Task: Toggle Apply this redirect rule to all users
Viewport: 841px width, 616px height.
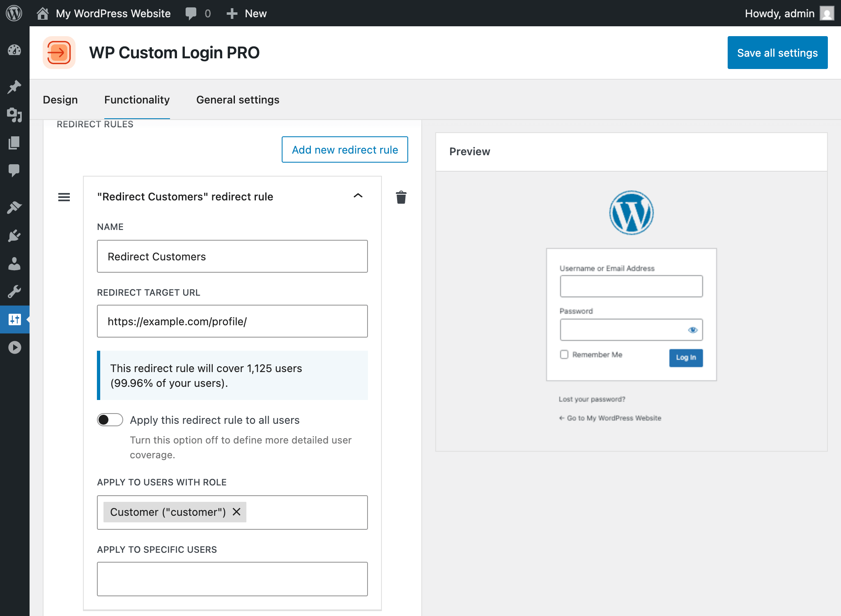Action: [110, 420]
